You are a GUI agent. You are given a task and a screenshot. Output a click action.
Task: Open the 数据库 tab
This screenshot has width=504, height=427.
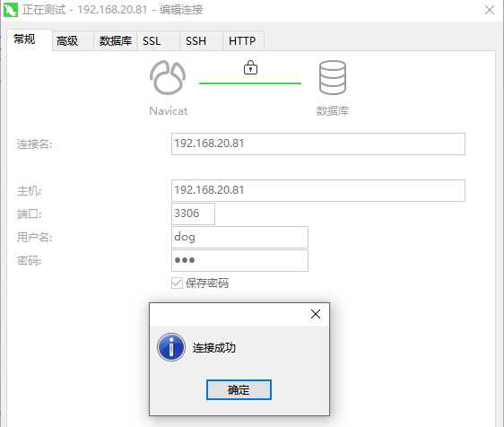[116, 41]
